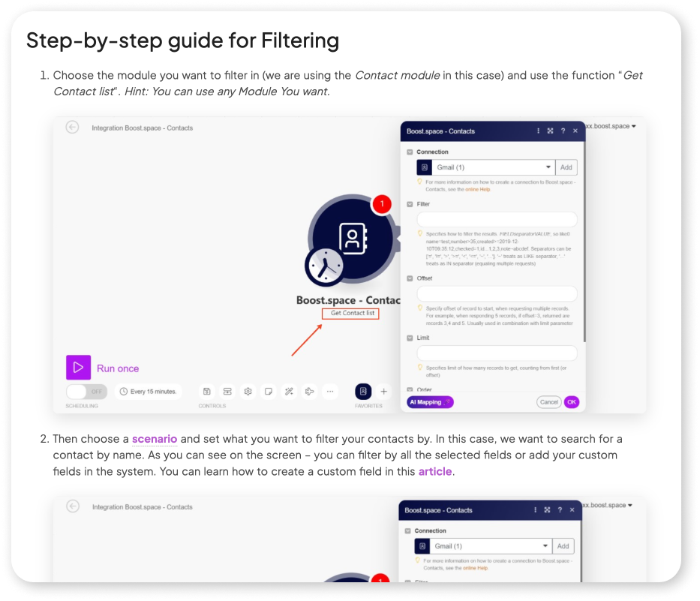Select the Contacts module icon under Favorites
This screenshot has height=601, width=700.
(x=365, y=391)
